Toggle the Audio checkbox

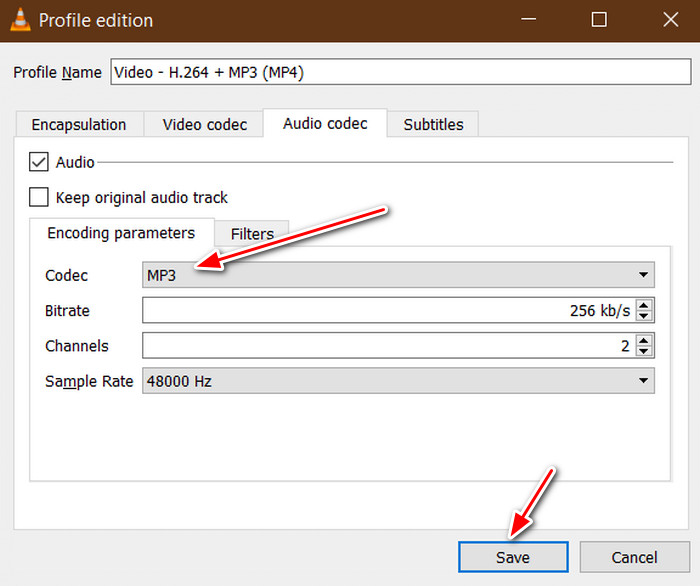coord(39,162)
